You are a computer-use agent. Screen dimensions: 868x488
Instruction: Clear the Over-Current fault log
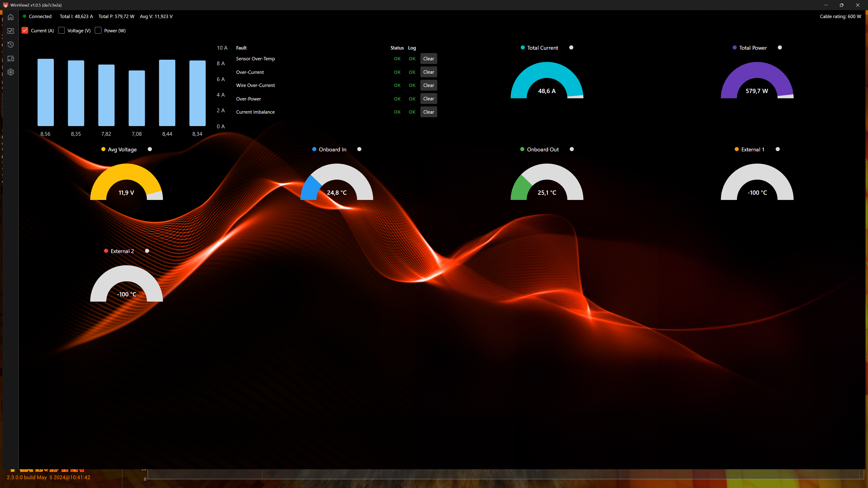click(x=428, y=72)
